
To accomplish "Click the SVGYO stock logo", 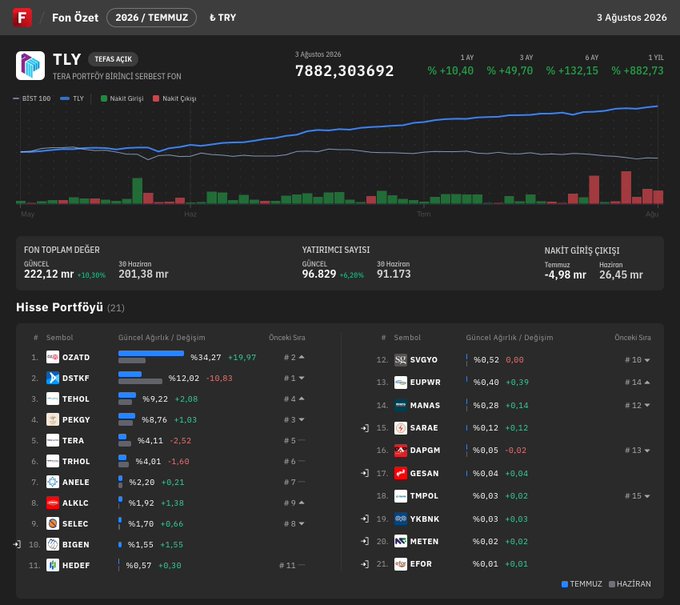I will (400, 360).
